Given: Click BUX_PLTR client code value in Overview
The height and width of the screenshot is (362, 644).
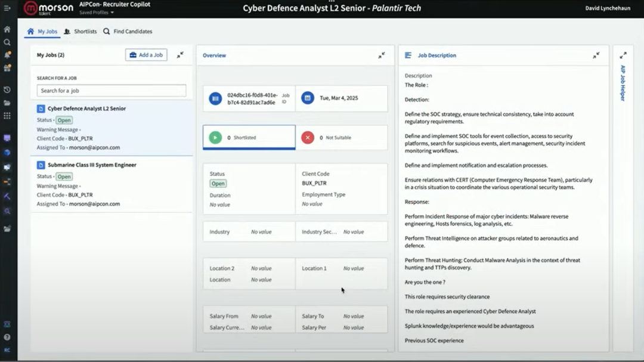Looking at the screenshot, I should click(314, 183).
